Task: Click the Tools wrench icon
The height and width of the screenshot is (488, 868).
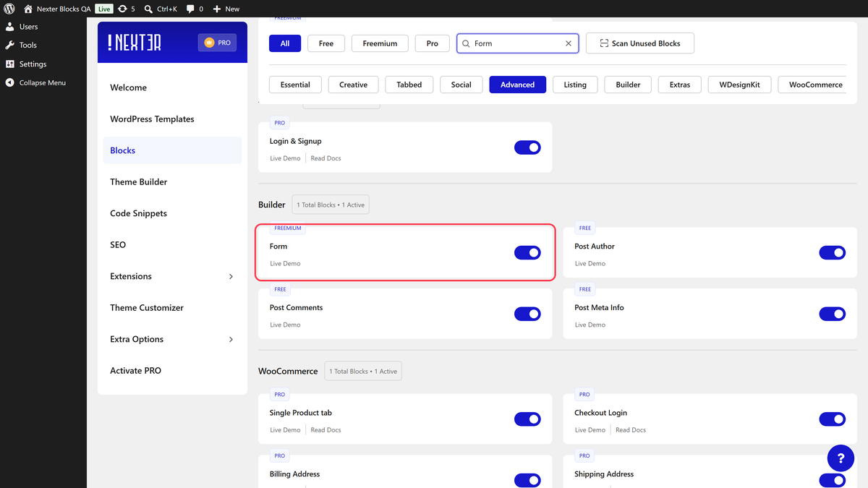Action: (x=10, y=45)
